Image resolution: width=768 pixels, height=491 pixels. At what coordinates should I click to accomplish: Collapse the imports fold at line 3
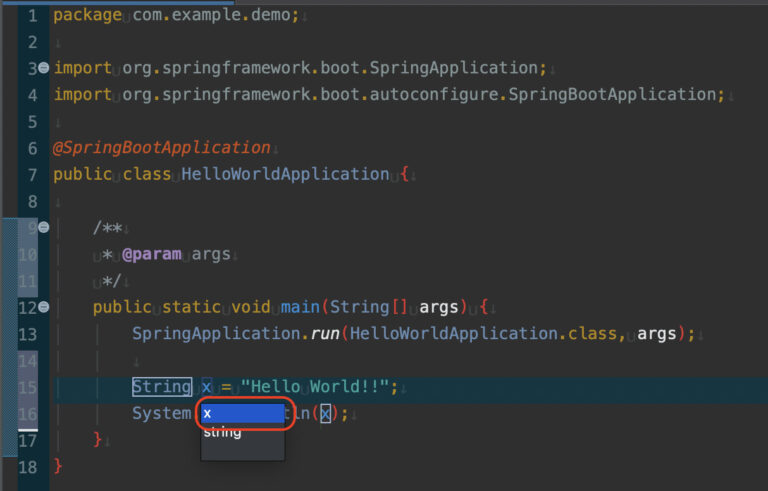(x=43, y=68)
